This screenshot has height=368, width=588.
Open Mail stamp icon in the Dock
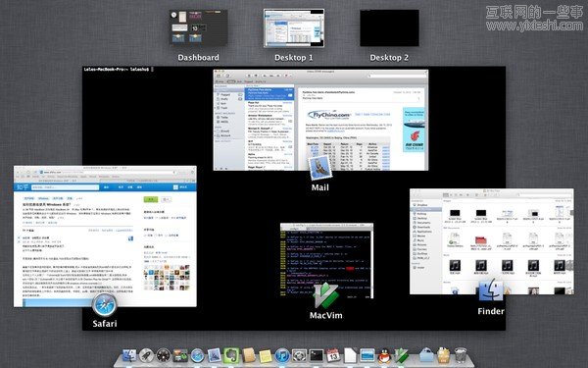pyautogui.click(x=215, y=355)
